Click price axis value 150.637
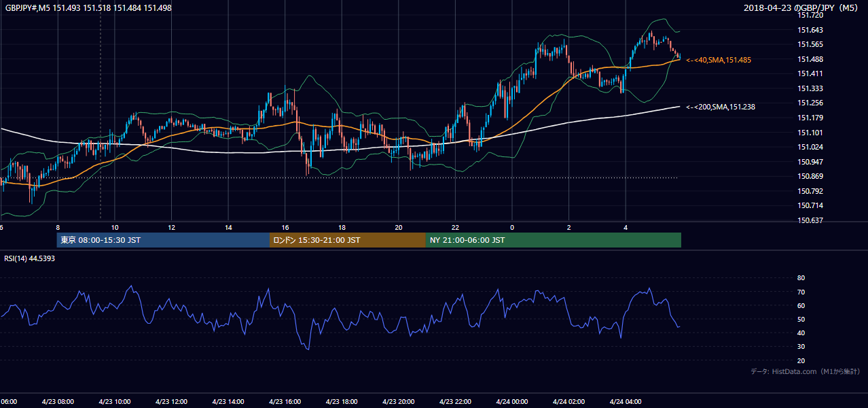Viewport: 868px width, 408px height. [x=810, y=220]
